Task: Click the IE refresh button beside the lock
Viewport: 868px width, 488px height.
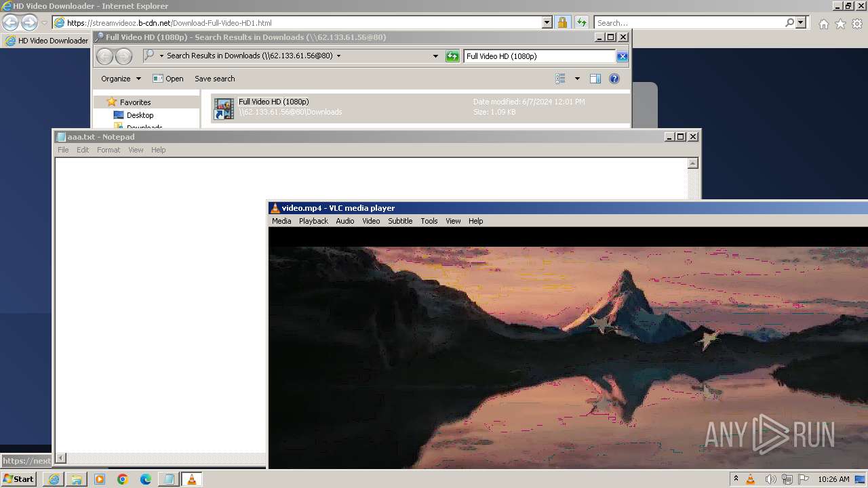Action: [x=581, y=22]
